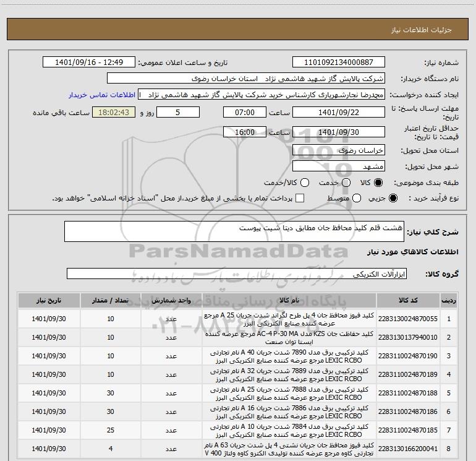This screenshot has height=461, width=476.
Task: Click the شهر محل تحویل field showing مشهد
Action: pyautogui.click(x=338, y=166)
